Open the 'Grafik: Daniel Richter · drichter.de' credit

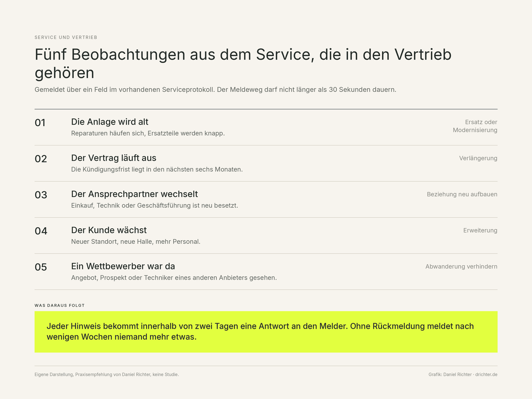tap(463, 375)
